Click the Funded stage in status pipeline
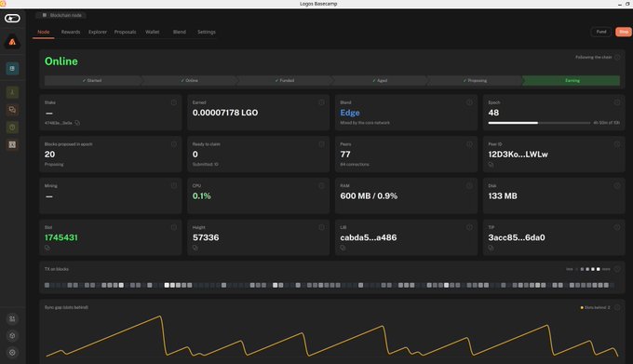 point(285,81)
